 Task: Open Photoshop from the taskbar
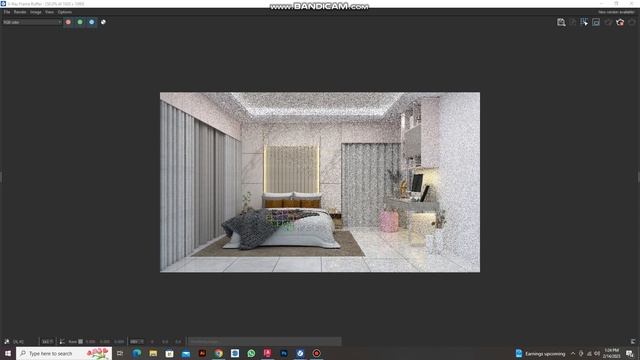coord(284,353)
